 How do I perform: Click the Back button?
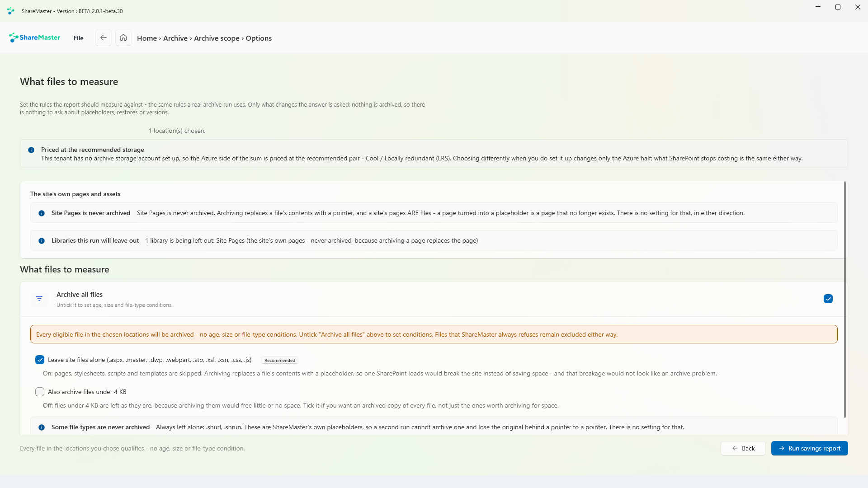tap(743, 448)
